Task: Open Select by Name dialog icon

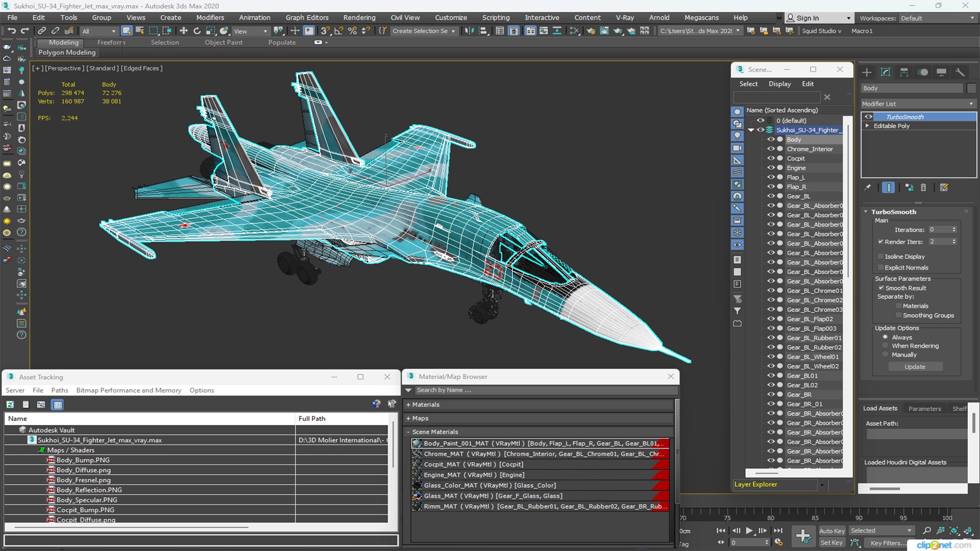Action: pos(140,31)
